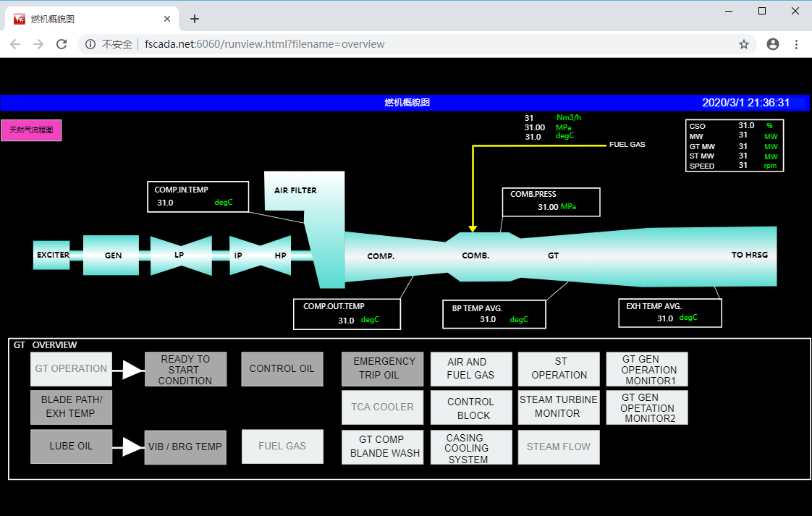
Task: Open the browser profile account icon
Action: pos(773,44)
